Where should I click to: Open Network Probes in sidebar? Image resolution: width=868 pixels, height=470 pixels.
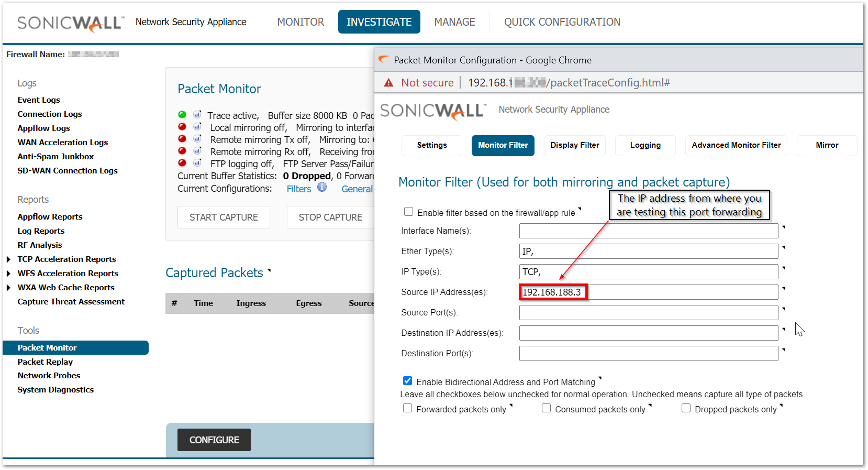click(x=49, y=376)
